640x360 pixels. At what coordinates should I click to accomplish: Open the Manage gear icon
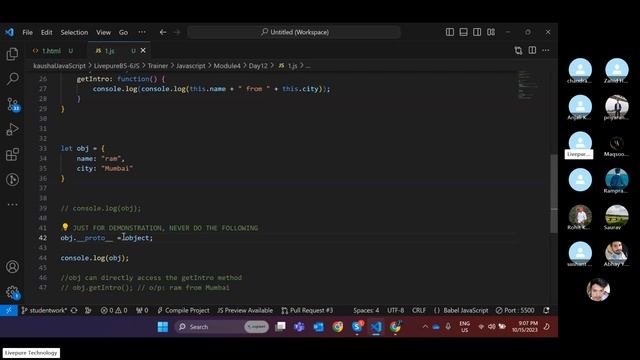click(x=12, y=292)
